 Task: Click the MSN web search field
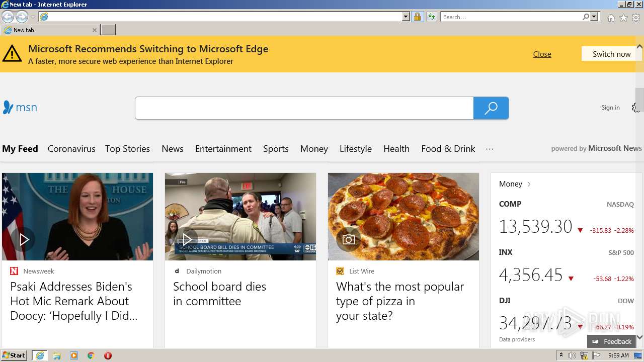point(304,108)
